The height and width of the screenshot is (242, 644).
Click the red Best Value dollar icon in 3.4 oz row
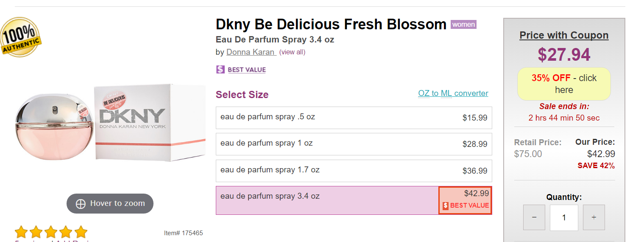point(446,206)
